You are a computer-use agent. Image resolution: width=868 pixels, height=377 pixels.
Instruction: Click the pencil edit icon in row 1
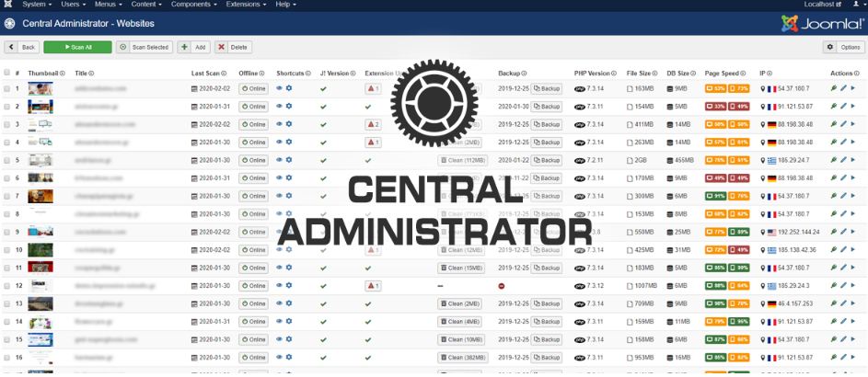click(843, 88)
